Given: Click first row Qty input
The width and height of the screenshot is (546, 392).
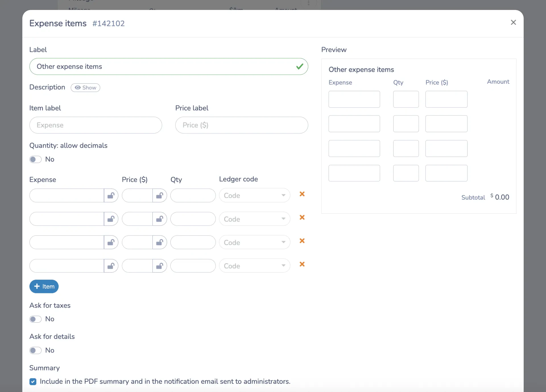Looking at the screenshot, I should [x=193, y=195].
